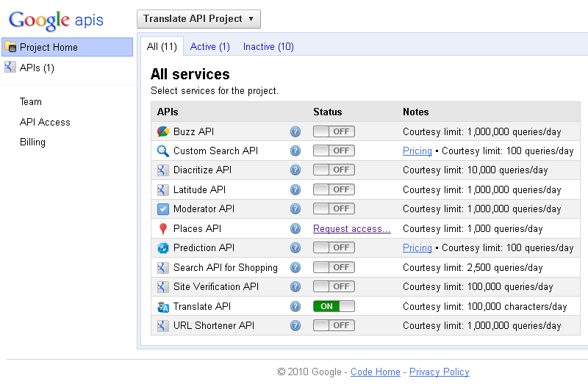The width and height of the screenshot is (588, 384).
Task: Click the 'Courtesy limit: 2,500 queries/day' note
Action: coord(473,267)
